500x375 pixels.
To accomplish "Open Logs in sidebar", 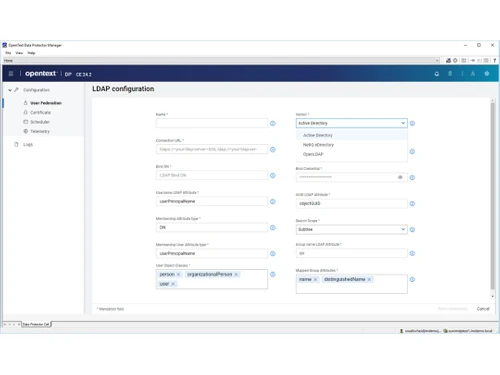I will coord(28,144).
